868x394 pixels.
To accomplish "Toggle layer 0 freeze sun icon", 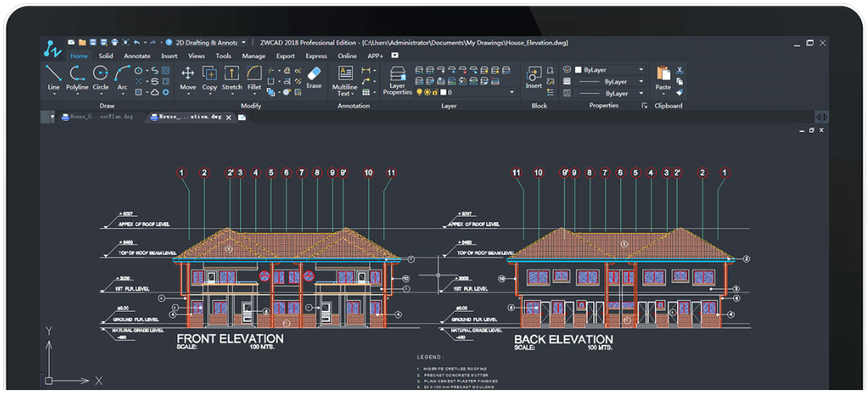I will pos(427,93).
